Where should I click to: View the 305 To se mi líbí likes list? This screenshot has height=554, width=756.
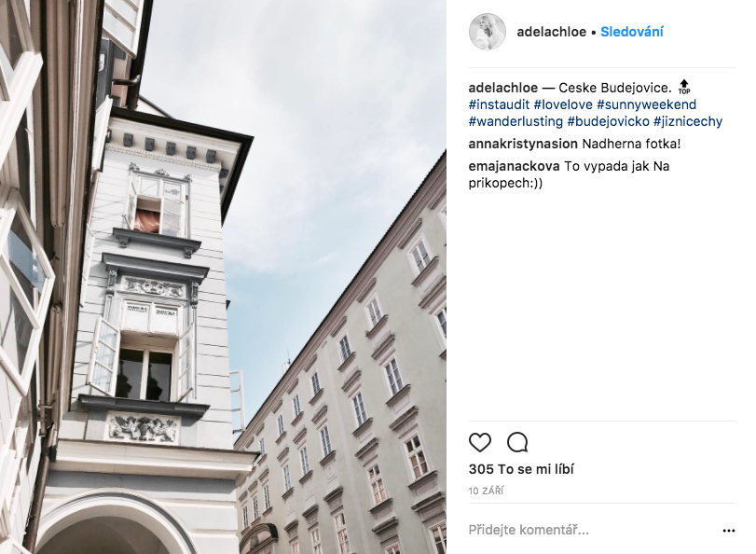(x=521, y=469)
